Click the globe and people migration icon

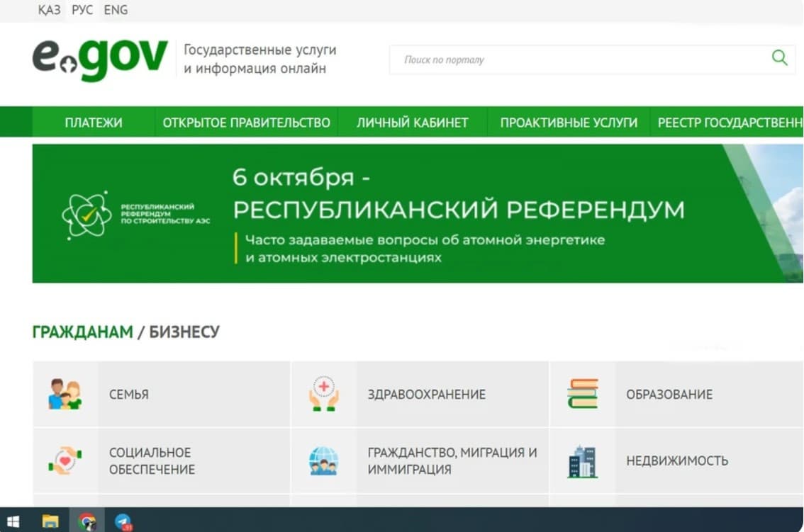[x=323, y=460]
